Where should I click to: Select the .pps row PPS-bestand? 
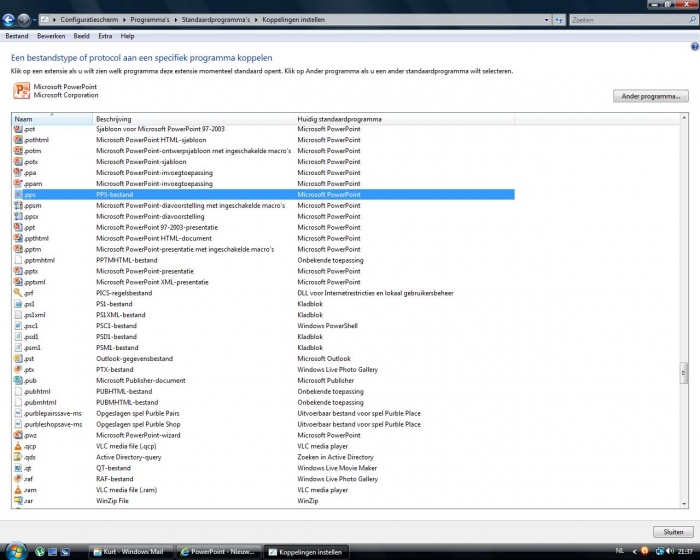click(263, 195)
